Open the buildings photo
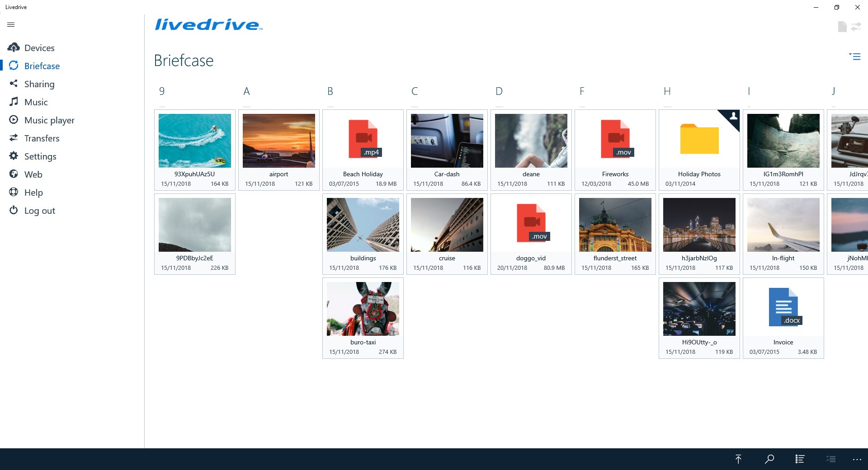The image size is (868, 470). tap(363, 234)
